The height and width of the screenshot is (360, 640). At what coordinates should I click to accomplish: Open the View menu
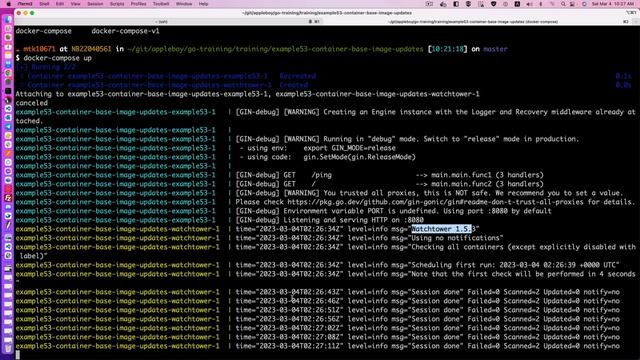coord(76,4)
